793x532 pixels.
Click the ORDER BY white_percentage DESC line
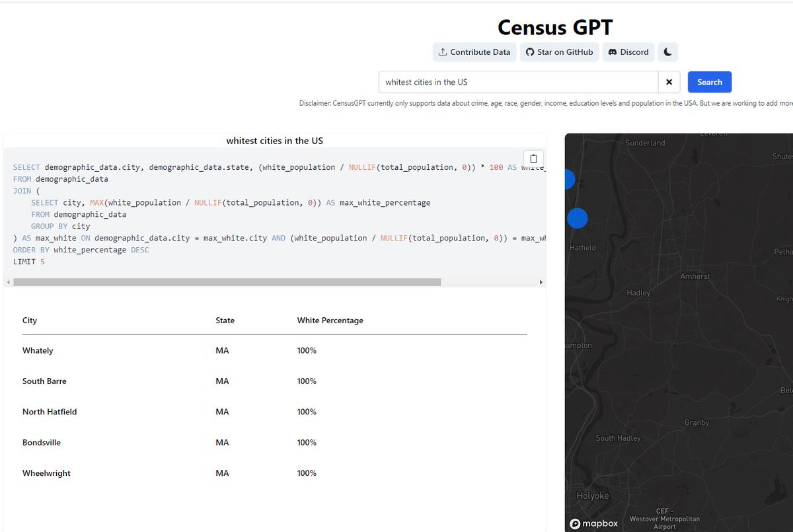(x=81, y=250)
